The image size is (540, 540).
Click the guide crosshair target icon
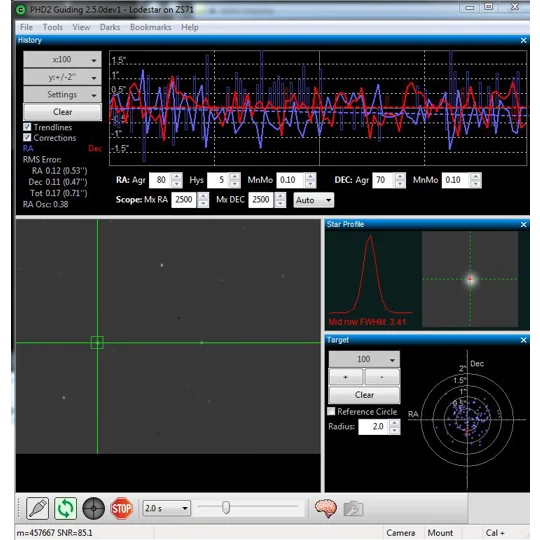(x=93, y=508)
